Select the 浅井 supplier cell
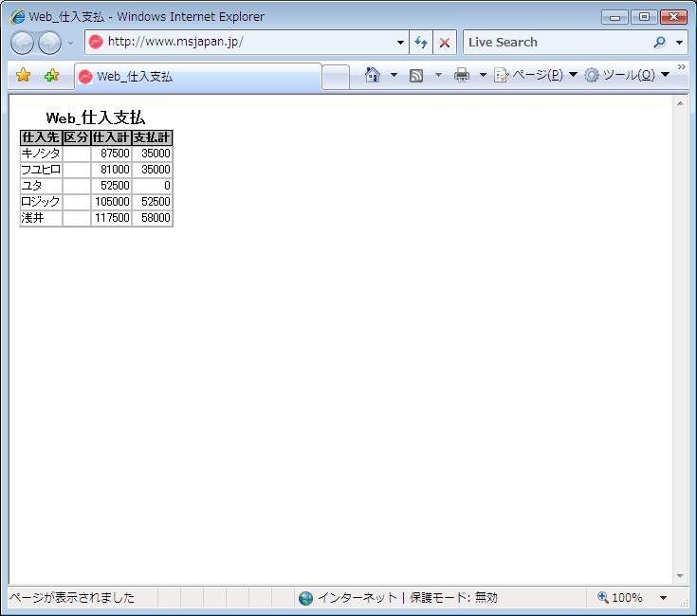The width and height of the screenshot is (697, 616). point(41,218)
